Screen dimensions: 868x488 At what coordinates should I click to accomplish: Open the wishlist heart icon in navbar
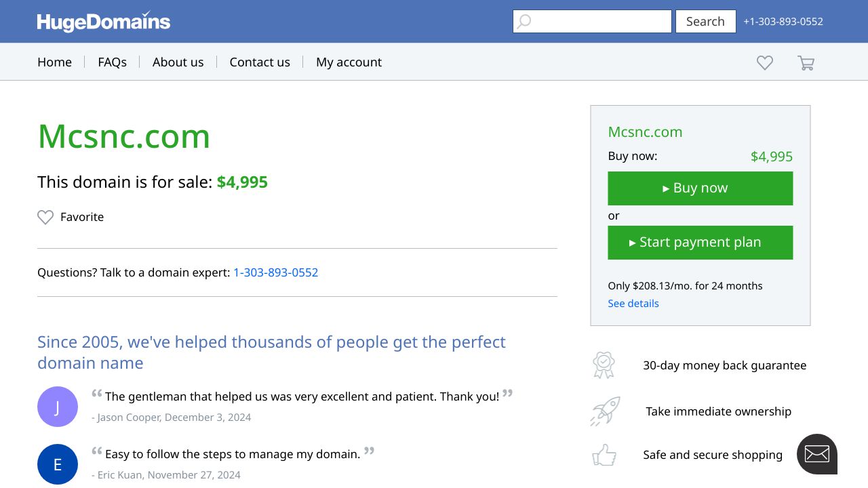(764, 63)
